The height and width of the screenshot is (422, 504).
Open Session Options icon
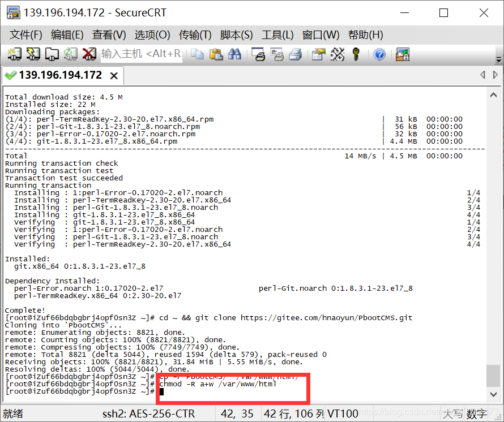pyautogui.click(x=318, y=54)
